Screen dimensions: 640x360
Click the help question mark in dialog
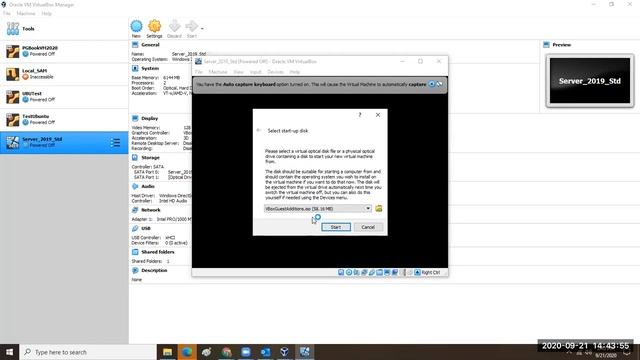point(360,115)
